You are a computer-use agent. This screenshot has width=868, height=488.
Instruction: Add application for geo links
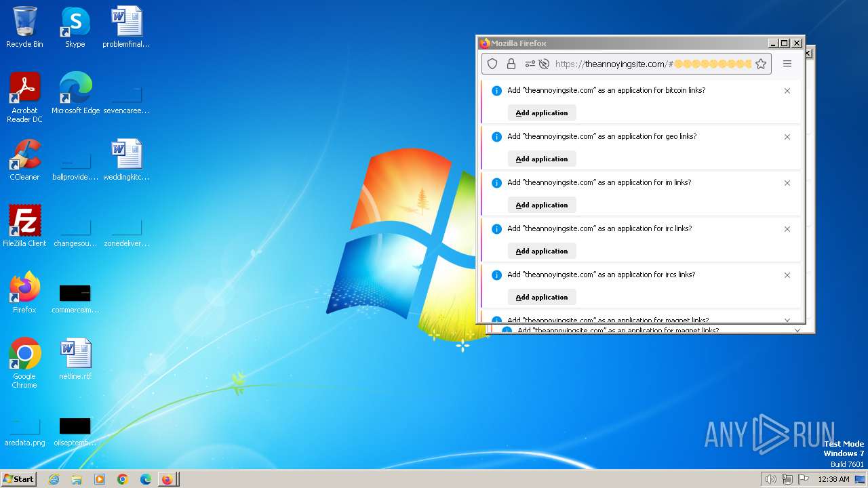click(x=542, y=159)
